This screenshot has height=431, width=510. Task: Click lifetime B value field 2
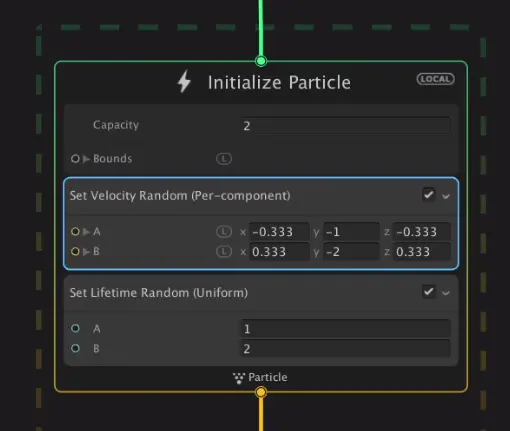[x=345, y=349]
